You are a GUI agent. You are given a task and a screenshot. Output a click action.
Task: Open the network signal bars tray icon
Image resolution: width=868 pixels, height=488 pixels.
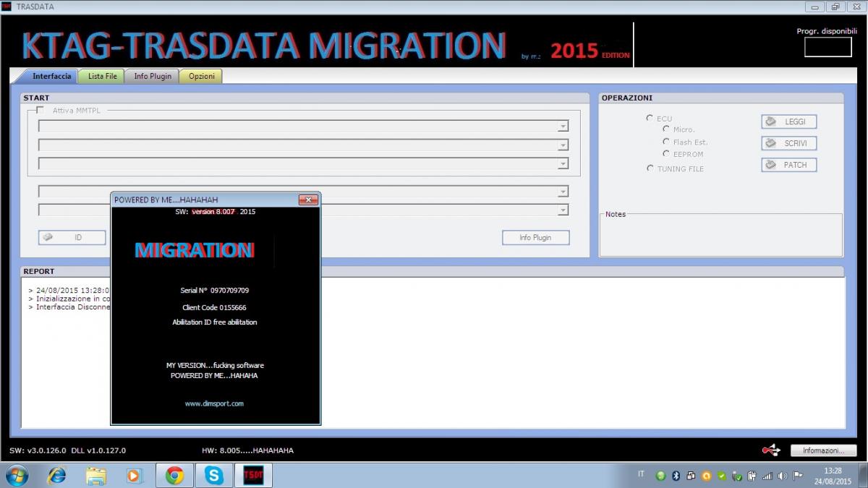767,476
